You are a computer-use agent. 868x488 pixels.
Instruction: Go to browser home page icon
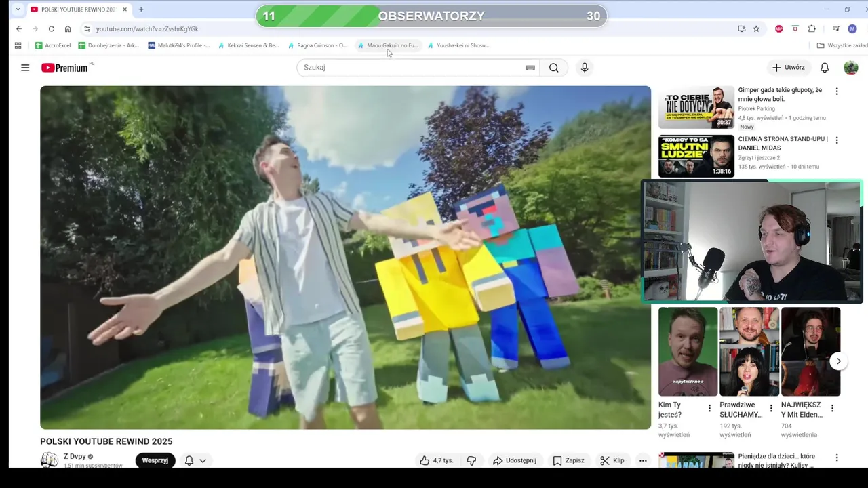click(68, 28)
